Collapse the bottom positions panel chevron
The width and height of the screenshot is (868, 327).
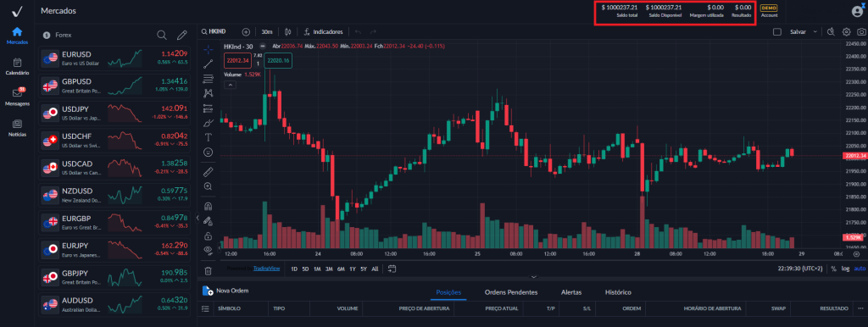click(x=534, y=276)
